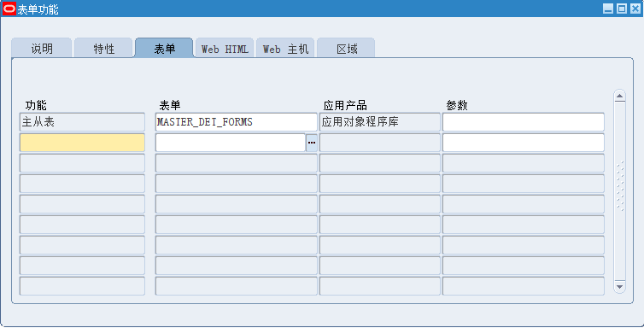This screenshot has width=644, height=328.
Task: Focus the yellow highlighted 功能 field
Action: [82, 143]
